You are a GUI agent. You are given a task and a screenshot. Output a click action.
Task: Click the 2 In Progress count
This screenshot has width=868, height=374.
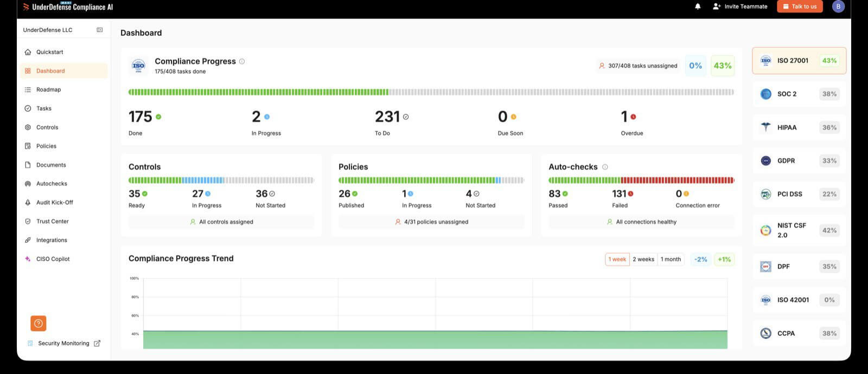(256, 117)
